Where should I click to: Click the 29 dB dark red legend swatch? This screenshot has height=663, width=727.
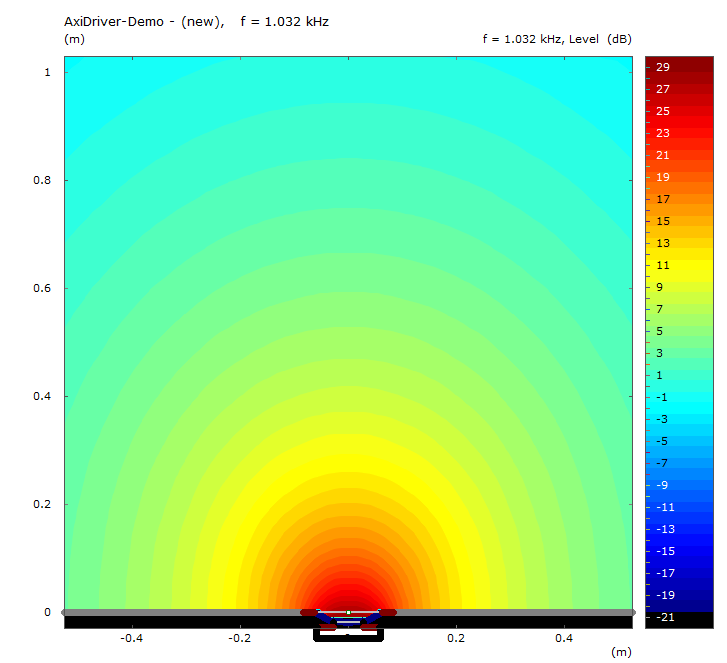pos(678,67)
